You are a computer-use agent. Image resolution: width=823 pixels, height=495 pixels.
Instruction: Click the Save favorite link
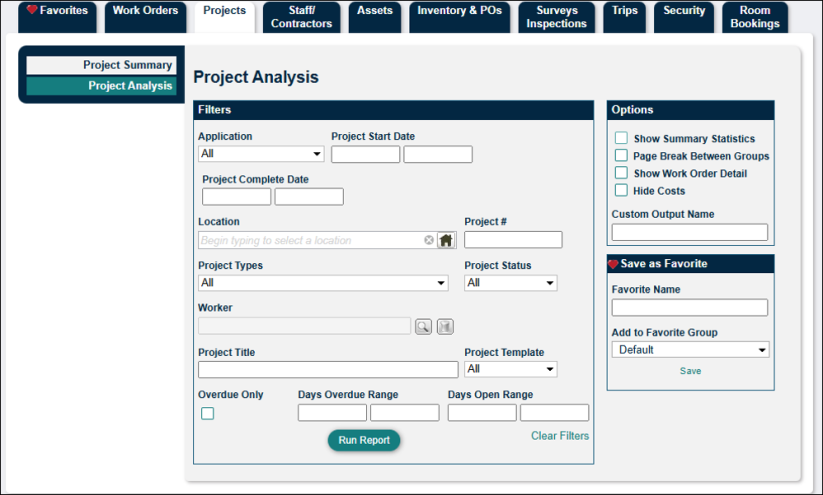(x=690, y=371)
